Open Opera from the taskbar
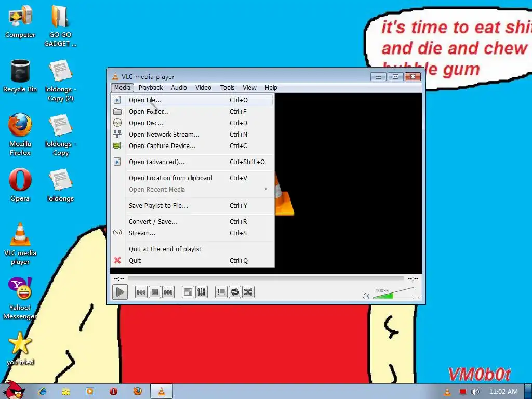The width and height of the screenshot is (532, 399). tap(113, 392)
